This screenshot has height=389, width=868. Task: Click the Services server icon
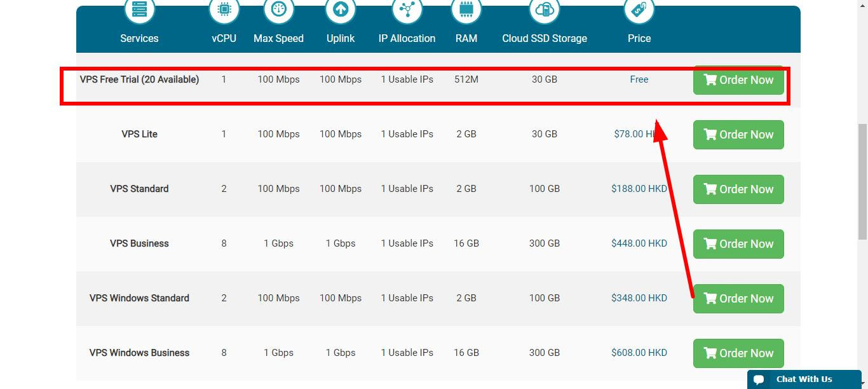pos(139,10)
